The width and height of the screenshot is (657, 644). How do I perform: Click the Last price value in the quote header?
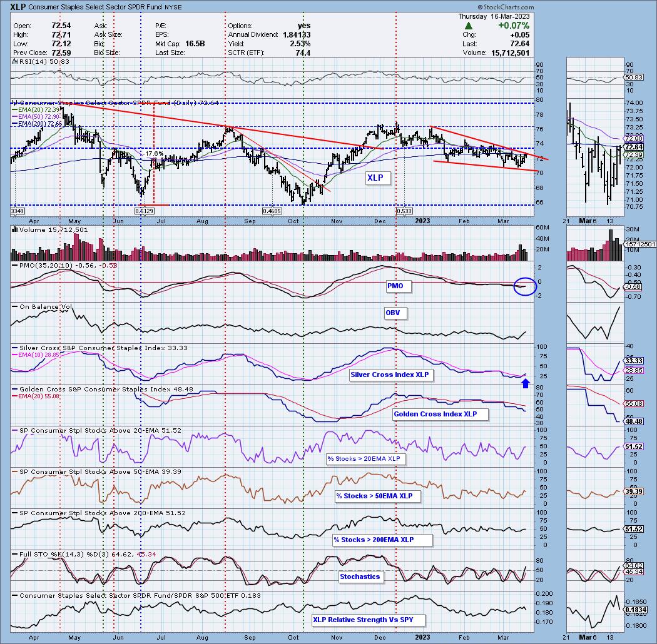pyautogui.click(x=519, y=44)
